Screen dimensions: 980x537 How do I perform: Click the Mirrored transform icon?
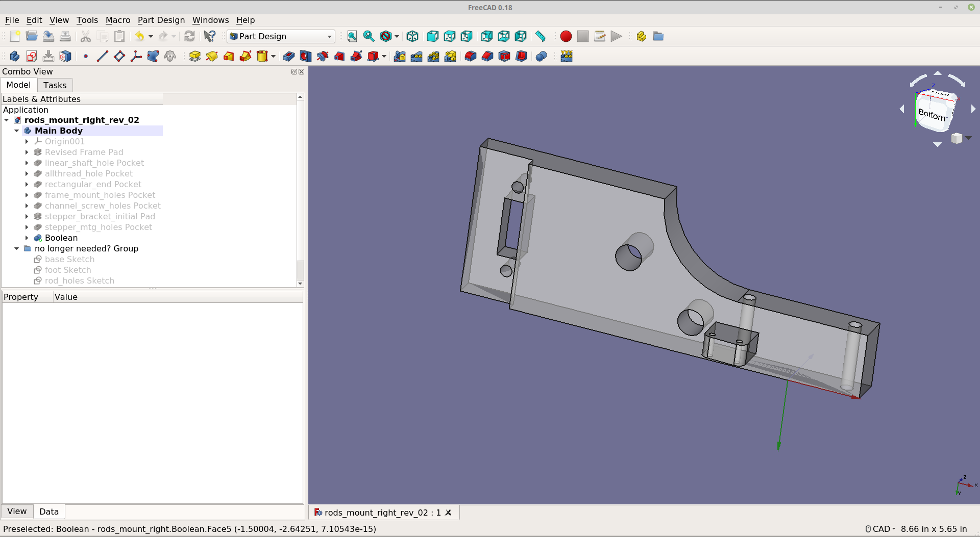pos(400,56)
